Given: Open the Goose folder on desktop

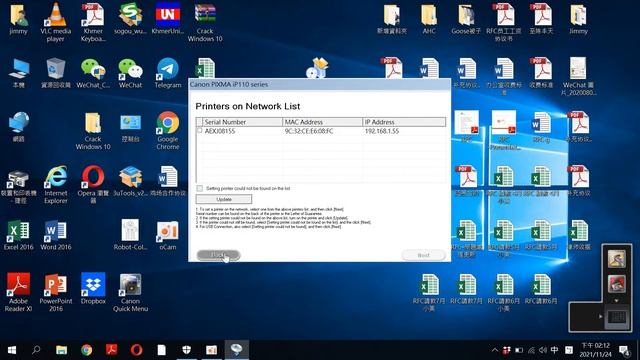Looking at the screenshot, I should click(x=466, y=18).
